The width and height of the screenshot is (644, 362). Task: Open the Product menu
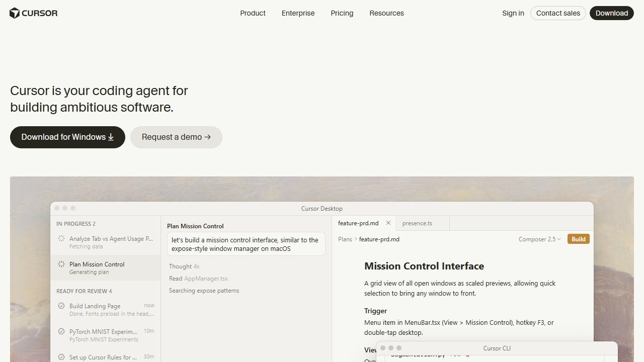point(253,13)
